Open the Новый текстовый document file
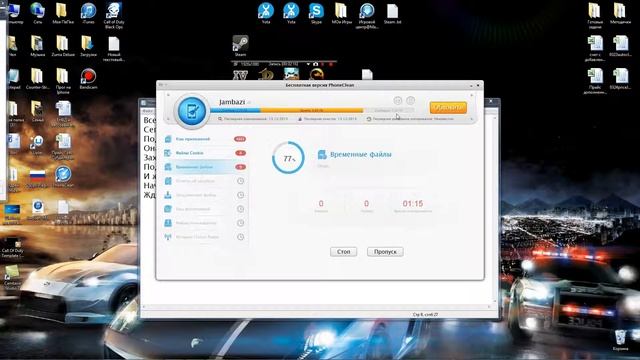Screen dimensions: 640x360 click(114, 49)
